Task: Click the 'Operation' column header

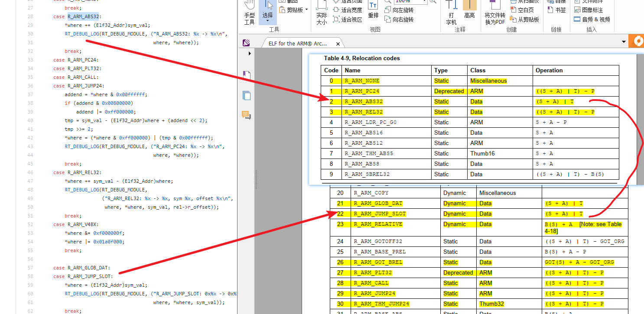Action: coord(549,70)
